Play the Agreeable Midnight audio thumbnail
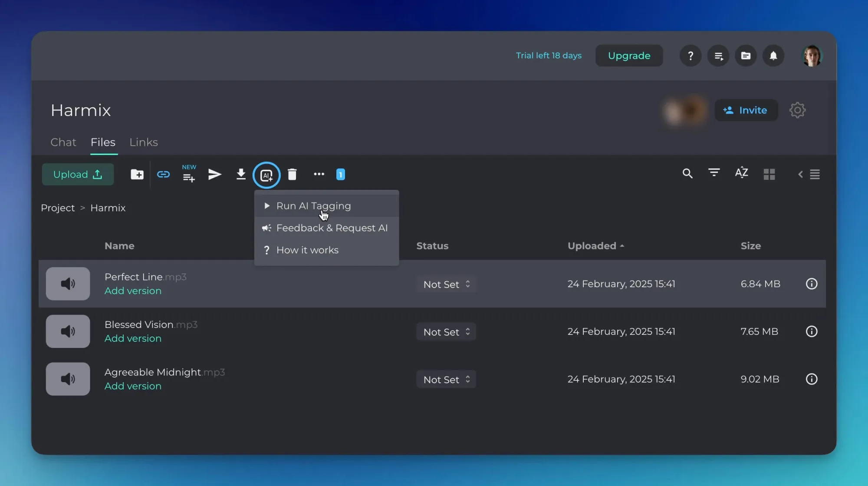Image resolution: width=868 pixels, height=486 pixels. tap(68, 379)
